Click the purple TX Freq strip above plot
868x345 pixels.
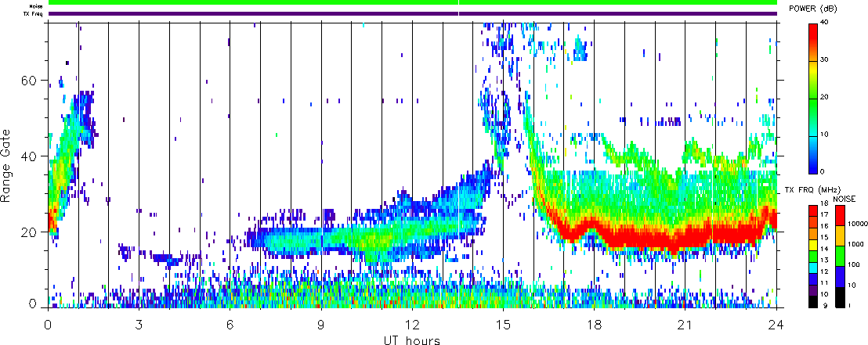click(412, 13)
